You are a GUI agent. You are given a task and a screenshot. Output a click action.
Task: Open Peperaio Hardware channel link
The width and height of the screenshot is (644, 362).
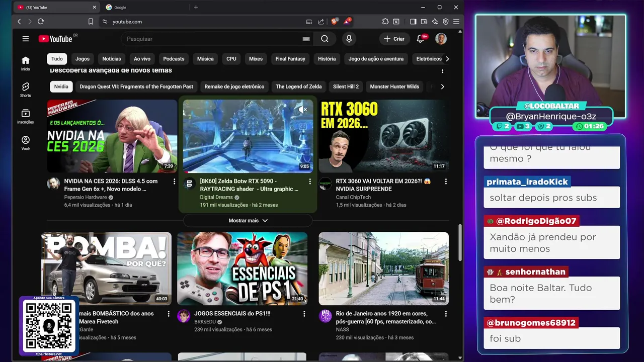point(86,197)
